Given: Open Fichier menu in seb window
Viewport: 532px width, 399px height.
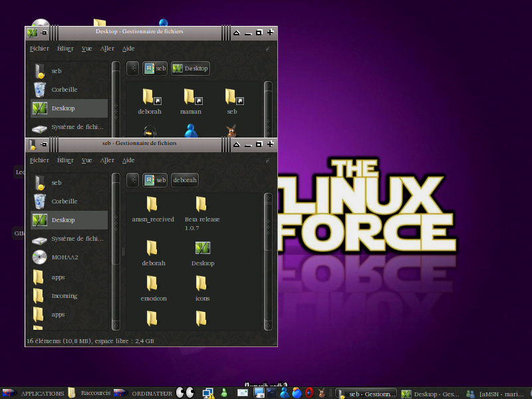Looking at the screenshot, I should [x=39, y=160].
